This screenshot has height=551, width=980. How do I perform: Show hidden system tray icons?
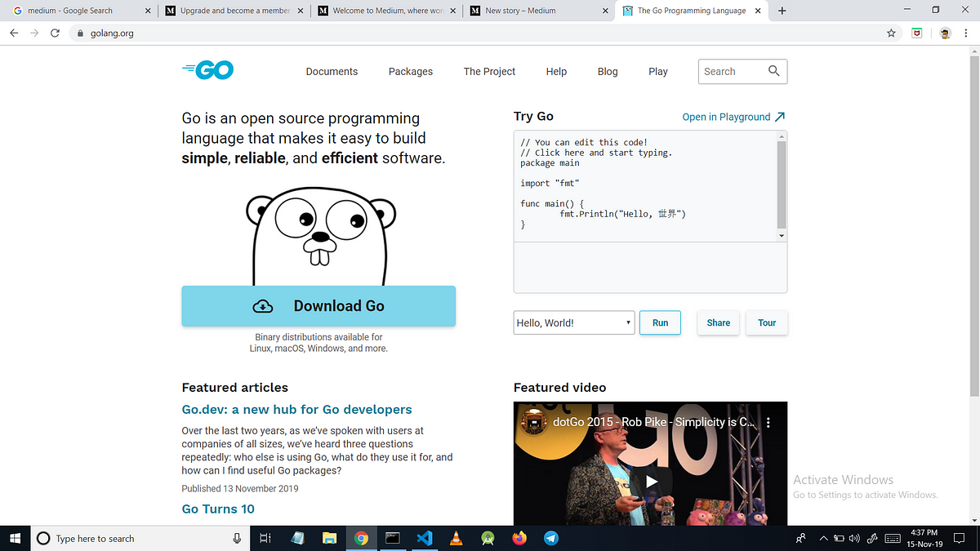point(824,538)
